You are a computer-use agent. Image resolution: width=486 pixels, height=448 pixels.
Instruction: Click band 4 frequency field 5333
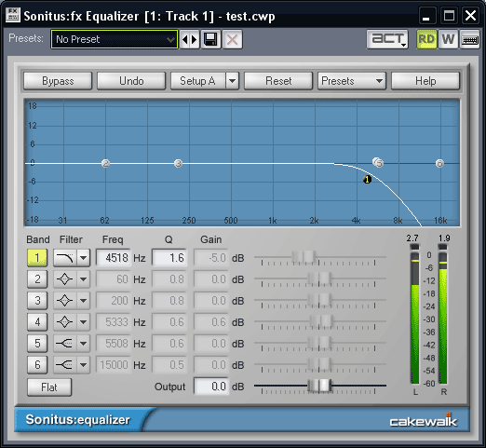click(114, 322)
